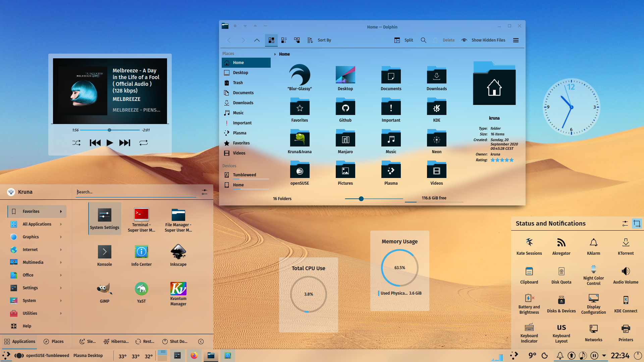Toggle pin on Status and Notifications popup

637,224
